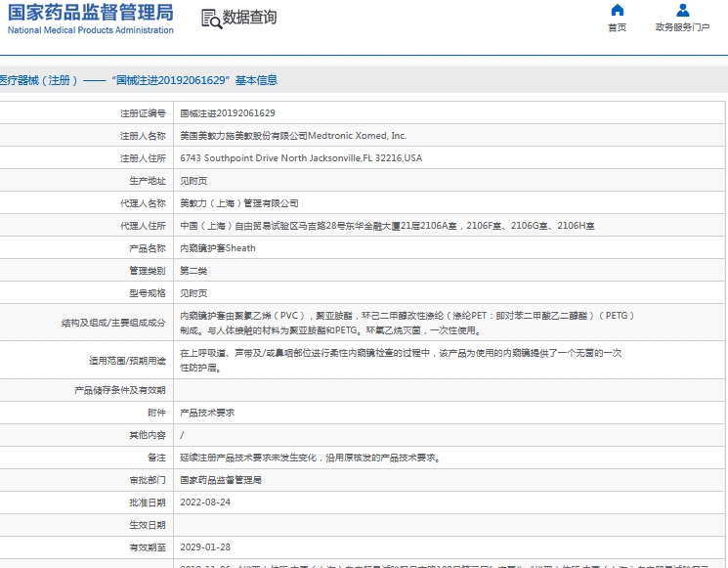Click National Medical Products Administration subtitle

pyautogui.click(x=90, y=30)
